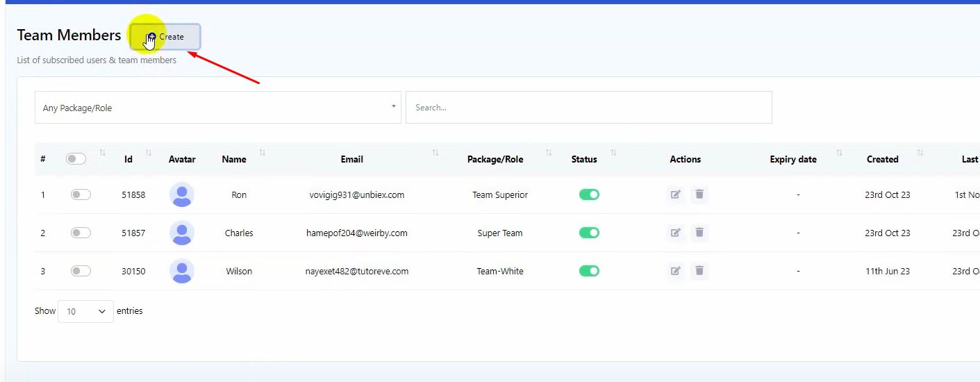Delete Charles using the trash icon
This screenshot has width=980, height=382.
(x=699, y=233)
